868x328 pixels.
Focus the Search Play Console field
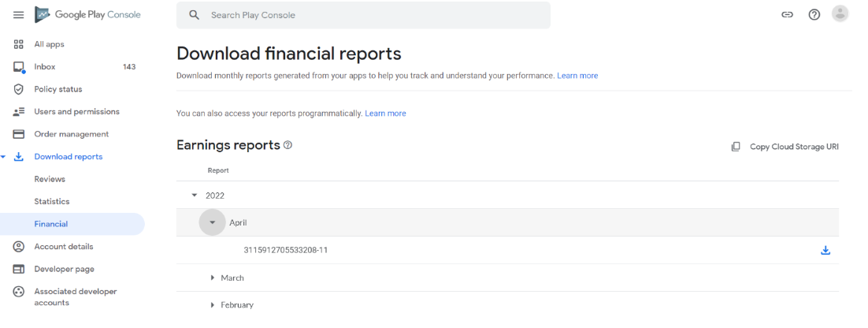pyautogui.click(x=363, y=15)
